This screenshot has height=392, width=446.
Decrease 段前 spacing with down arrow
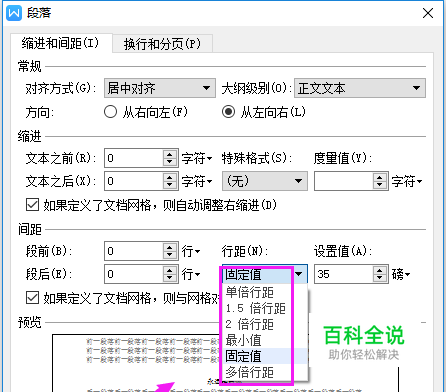pyautogui.click(x=170, y=255)
